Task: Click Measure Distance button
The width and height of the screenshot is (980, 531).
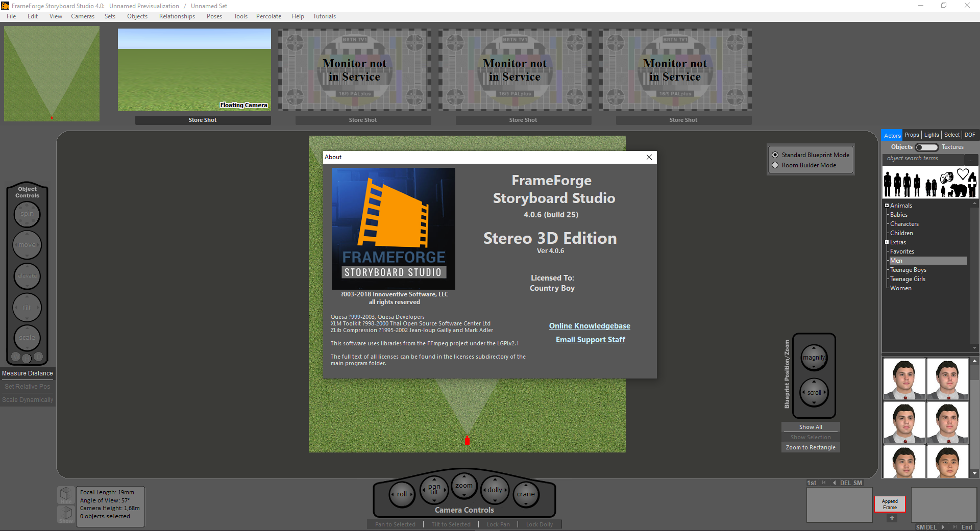Action: (x=28, y=373)
